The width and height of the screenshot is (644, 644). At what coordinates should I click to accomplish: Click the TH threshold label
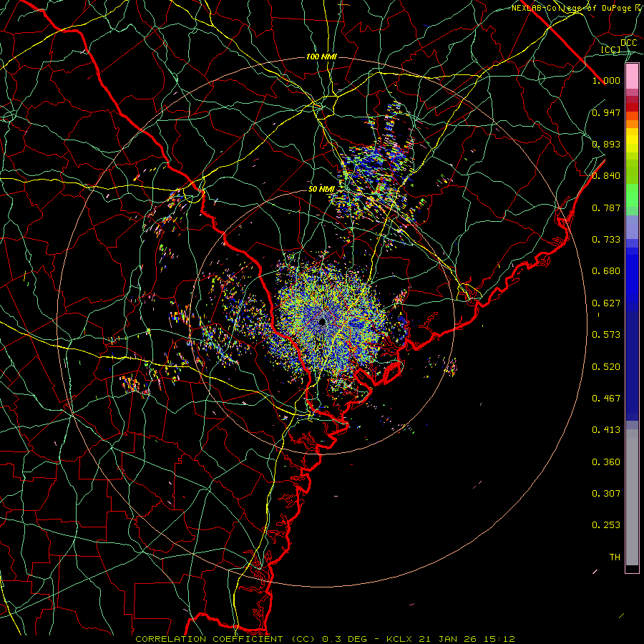tap(615, 557)
